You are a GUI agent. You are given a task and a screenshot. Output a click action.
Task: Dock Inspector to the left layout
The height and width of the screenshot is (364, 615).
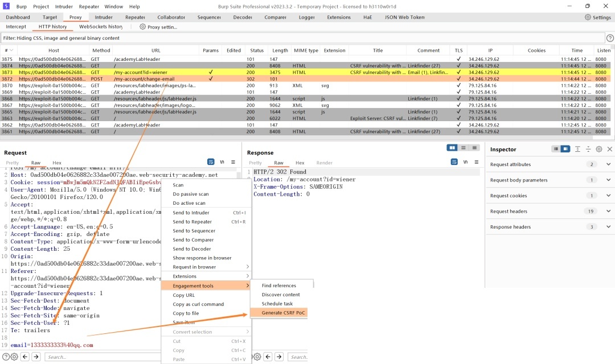click(556, 149)
